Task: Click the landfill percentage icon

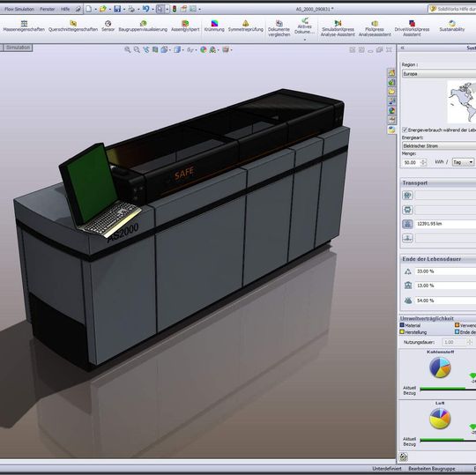Action: 408,301
